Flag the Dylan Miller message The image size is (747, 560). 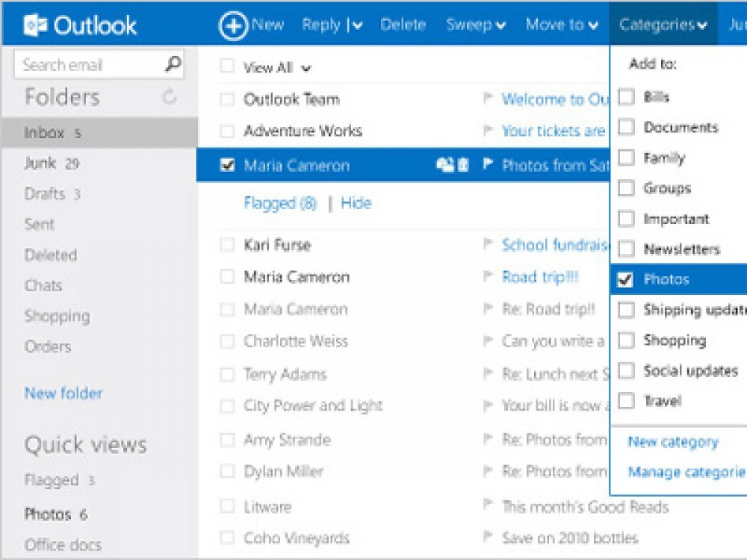coord(487,471)
